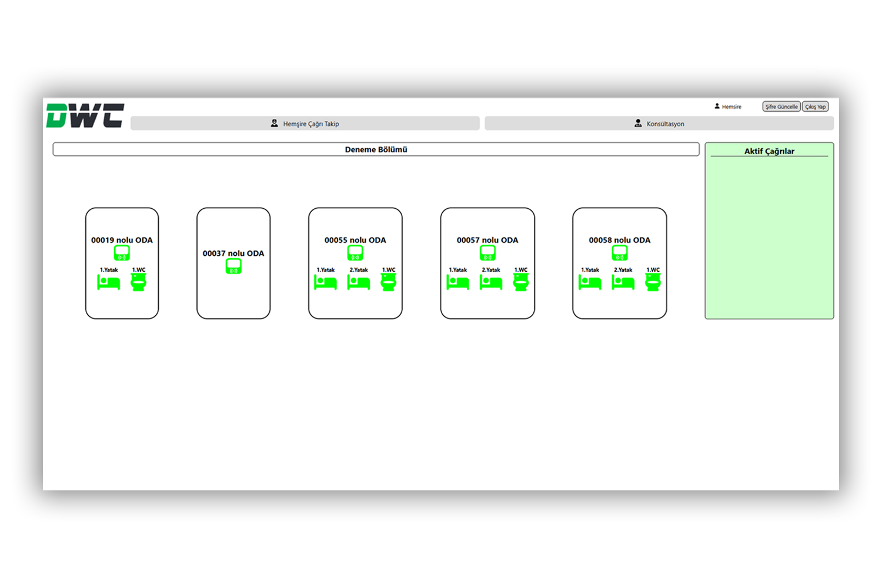
Task: Click the call device icon in room 00057
Action: (487, 253)
